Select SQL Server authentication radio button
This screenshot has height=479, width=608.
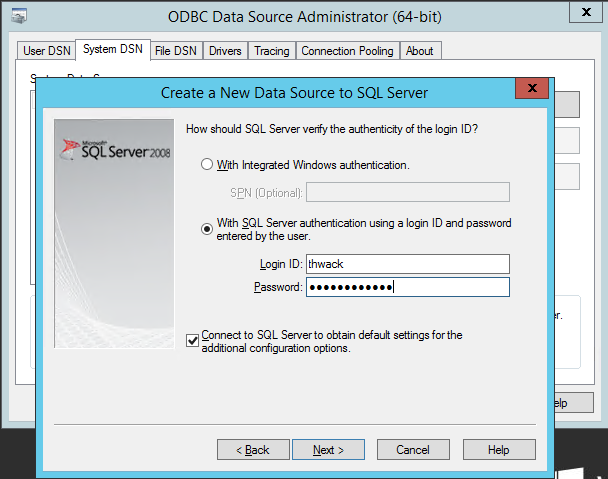pos(207,229)
